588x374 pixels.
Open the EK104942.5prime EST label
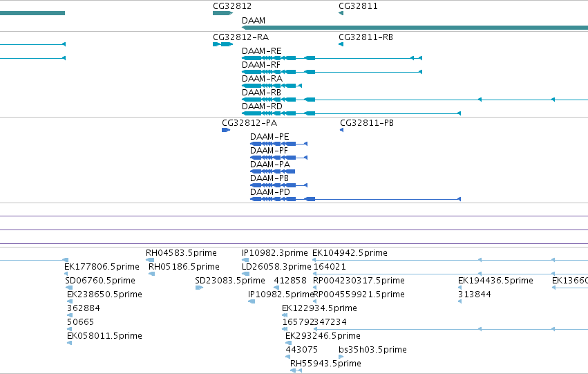point(350,253)
